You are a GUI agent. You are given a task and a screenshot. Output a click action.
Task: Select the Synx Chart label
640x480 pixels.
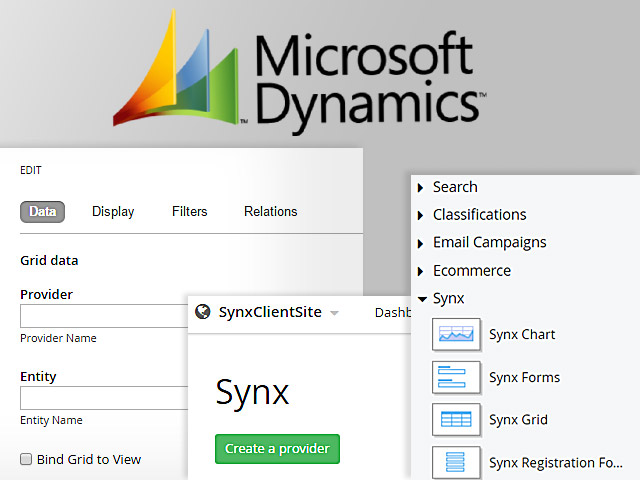click(x=522, y=335)
